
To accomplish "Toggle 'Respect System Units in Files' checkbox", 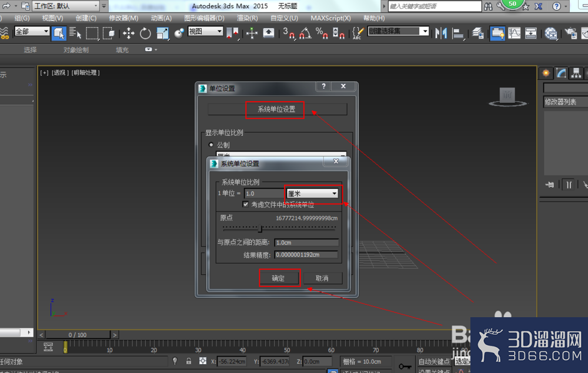I will (246, 204).
